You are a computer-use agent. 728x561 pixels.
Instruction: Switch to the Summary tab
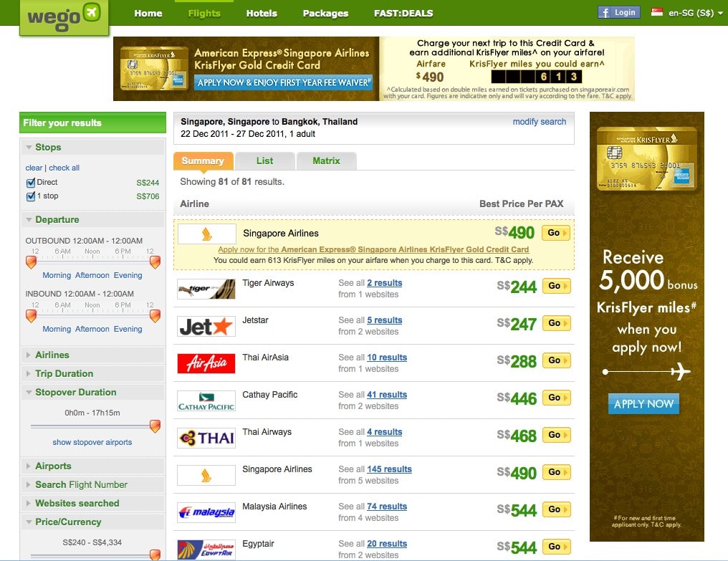coord(203,161)
